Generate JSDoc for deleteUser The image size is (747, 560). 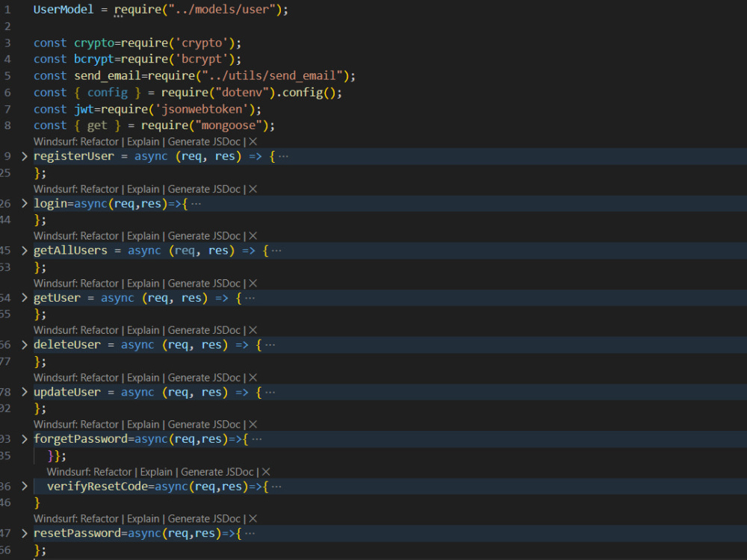click(x=204, y=331)
